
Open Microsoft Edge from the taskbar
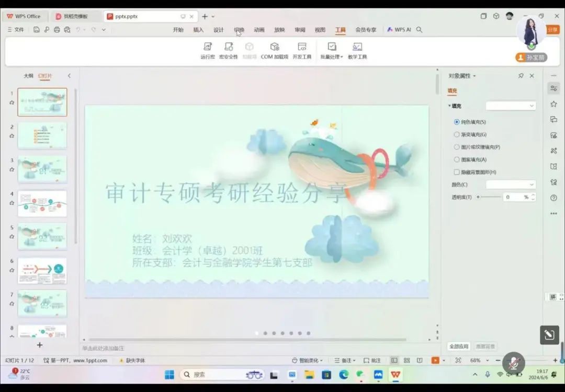pyautogui.click(x=344, y=375)
